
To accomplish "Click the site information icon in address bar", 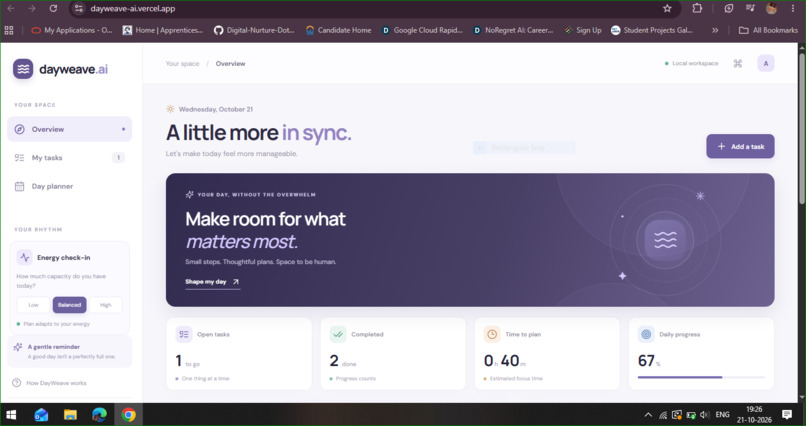I will coord(78,9).
